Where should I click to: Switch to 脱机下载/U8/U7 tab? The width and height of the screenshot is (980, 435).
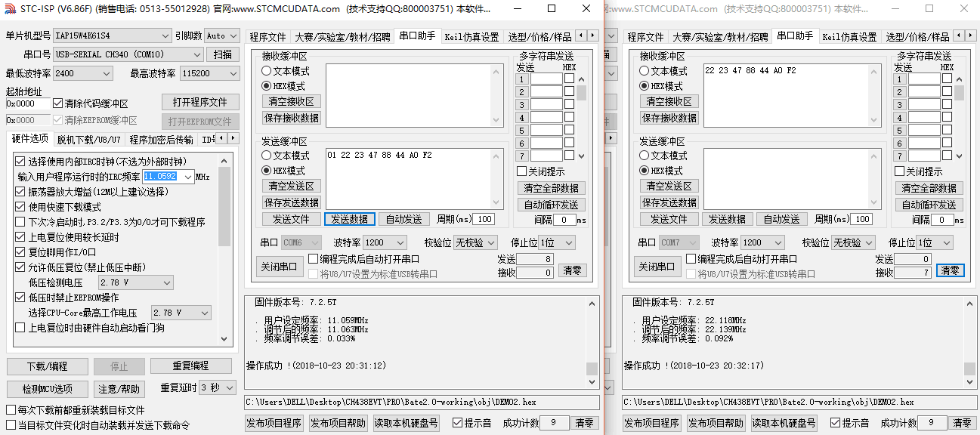point(88,140)
